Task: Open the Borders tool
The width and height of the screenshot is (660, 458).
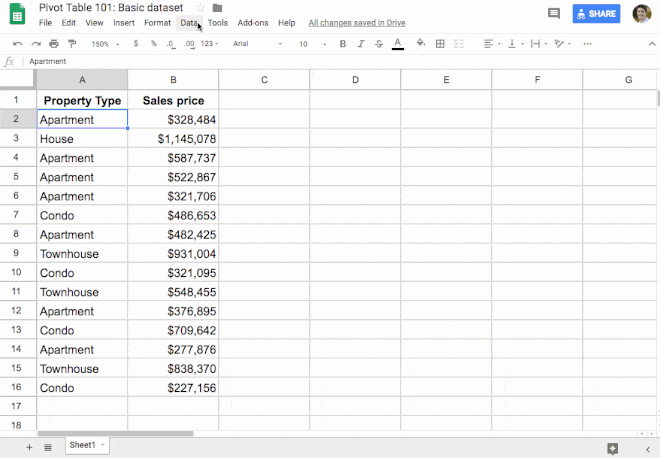Action: [x=439, y=44]
